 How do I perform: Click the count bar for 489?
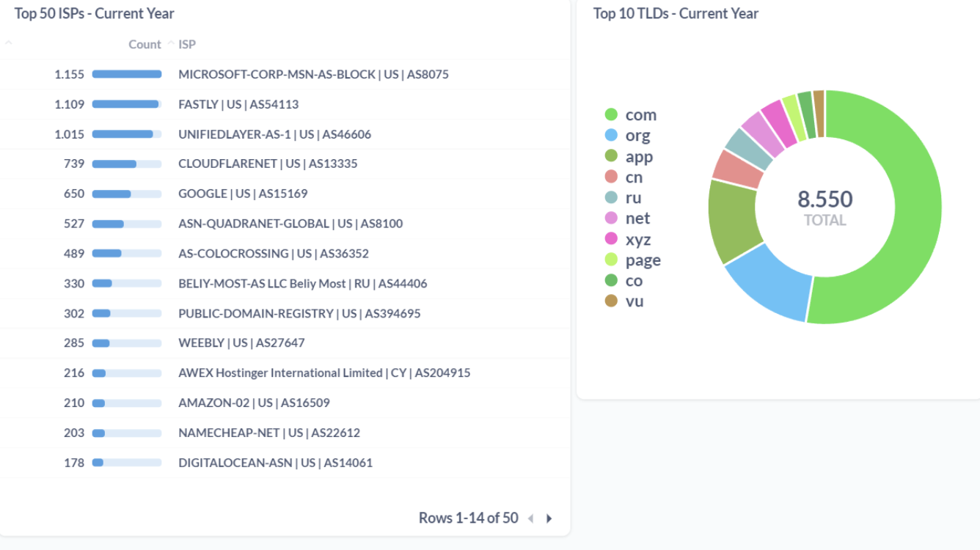[x=127, y=254]
